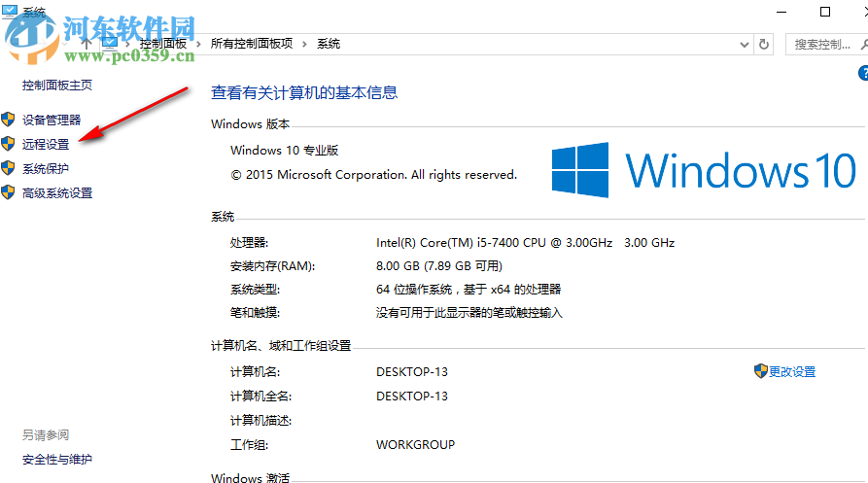Select 系统 breadcrumb item
Image resolution: width=868 pixels, height=483 pixels.
(x=329, y=44)
